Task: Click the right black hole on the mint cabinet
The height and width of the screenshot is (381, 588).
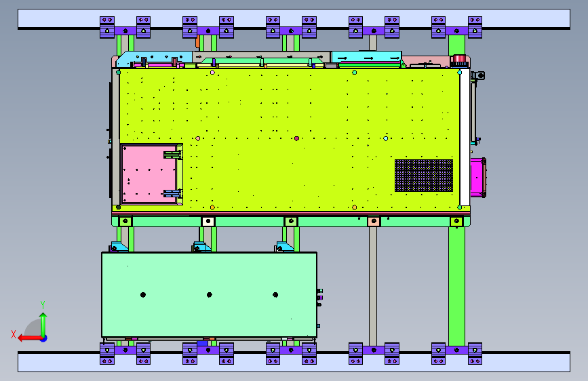Action: [x=275, y=295]
